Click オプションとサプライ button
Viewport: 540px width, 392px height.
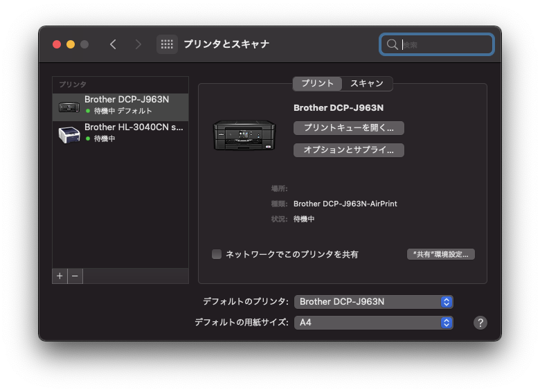348,150
